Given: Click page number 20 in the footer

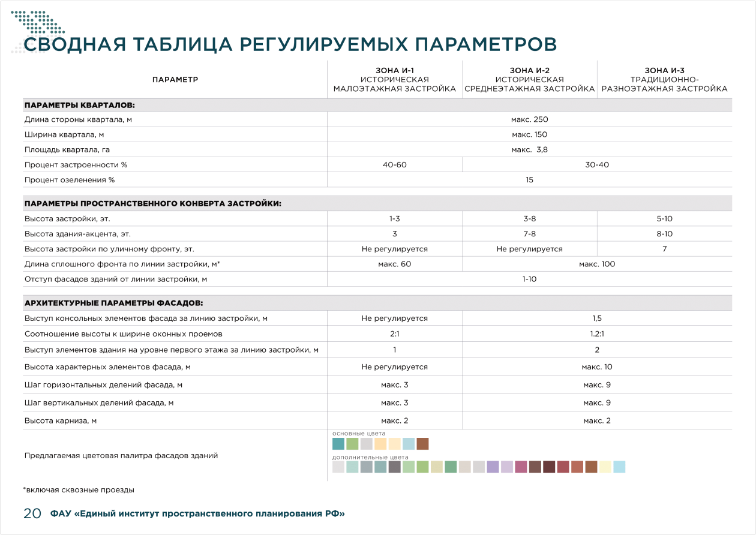Looking at the screenshot, I should pyautogui.click(x=32, y=513).
